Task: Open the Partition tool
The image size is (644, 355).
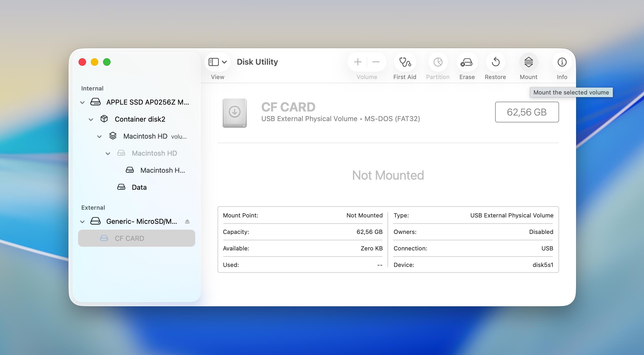Action: [438, 62]
